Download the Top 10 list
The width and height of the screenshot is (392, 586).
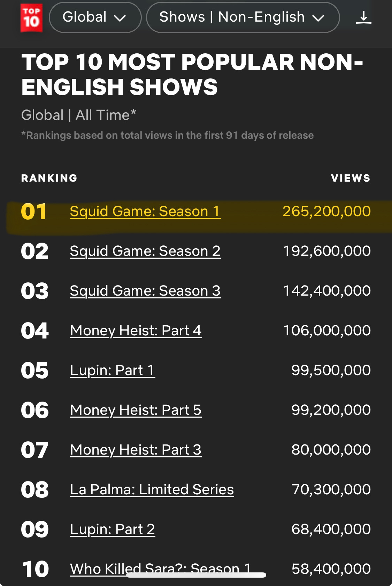click(363, 17)
